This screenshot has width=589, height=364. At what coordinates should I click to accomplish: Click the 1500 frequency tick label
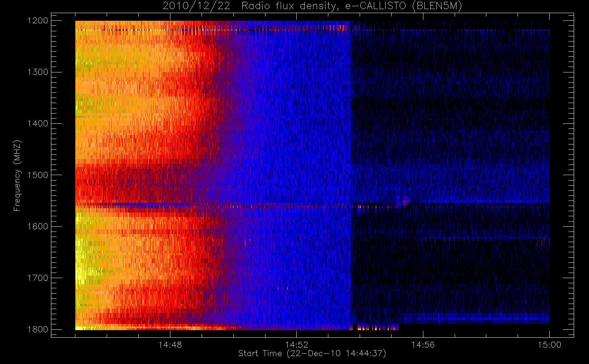pyautogui.click(x=38, y=175)
